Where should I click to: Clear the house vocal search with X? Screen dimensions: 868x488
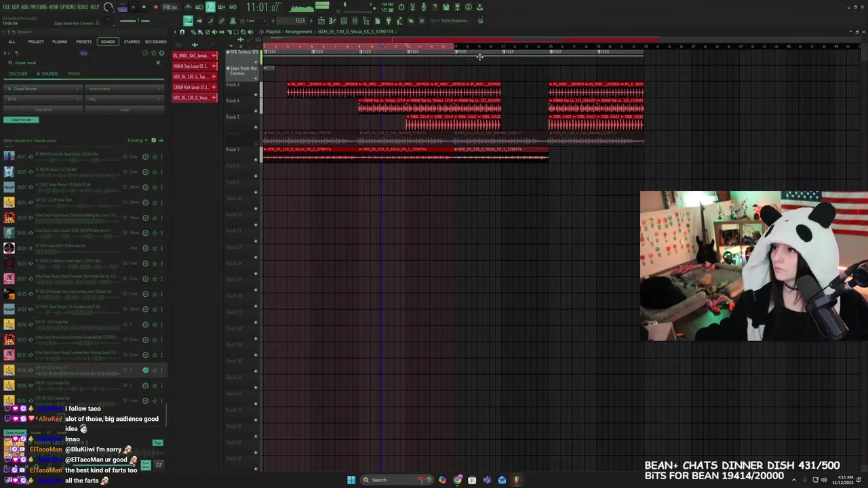[x=158, y=63]
